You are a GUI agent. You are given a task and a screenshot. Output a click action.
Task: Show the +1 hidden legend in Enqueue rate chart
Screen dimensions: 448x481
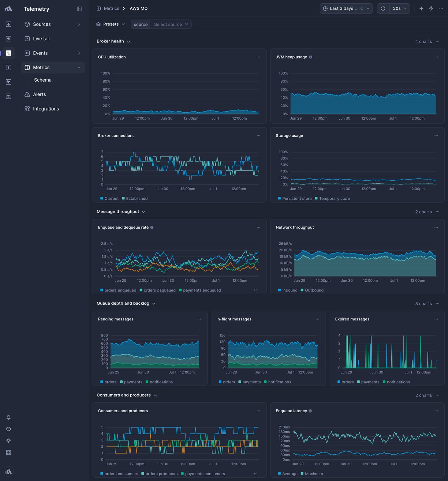pyautogui.click(x=255, y=290)
